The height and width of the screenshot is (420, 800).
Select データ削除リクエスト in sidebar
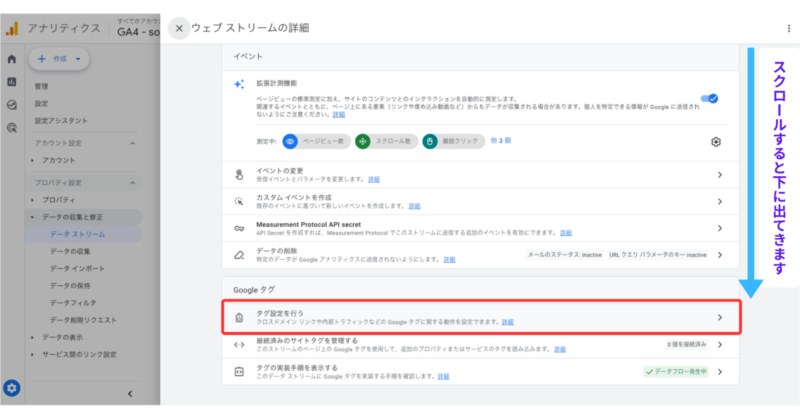click(83, 320)
